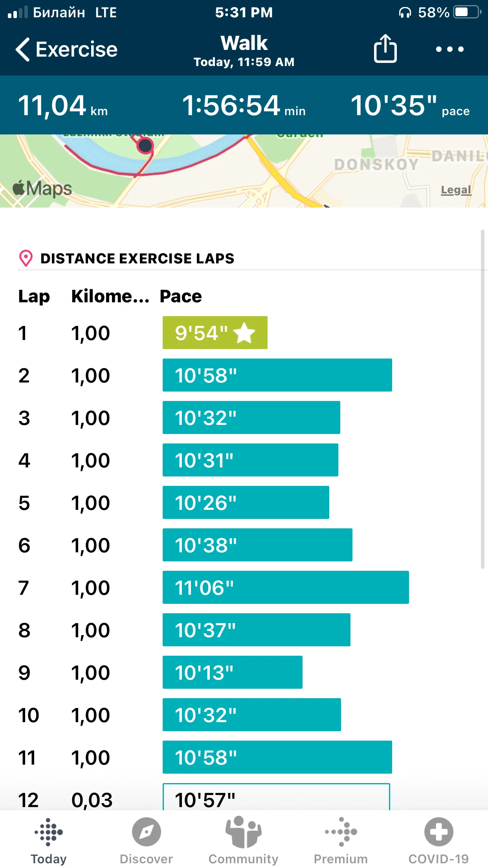This screenshot has height=868, width=488.
Task: Tap the star on fastest lap
Action: [x=244, y=333]
